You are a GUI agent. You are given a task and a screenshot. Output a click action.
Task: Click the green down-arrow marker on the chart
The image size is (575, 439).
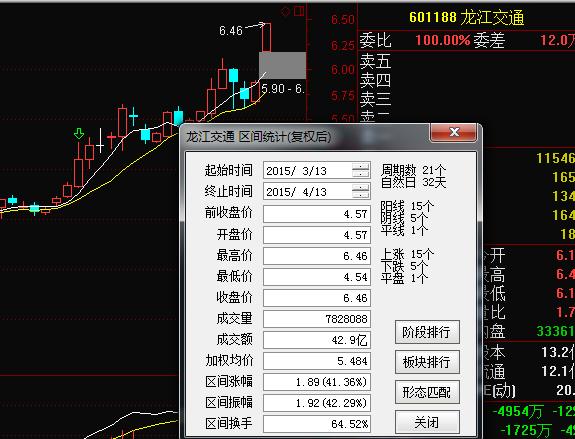(78, 133)
